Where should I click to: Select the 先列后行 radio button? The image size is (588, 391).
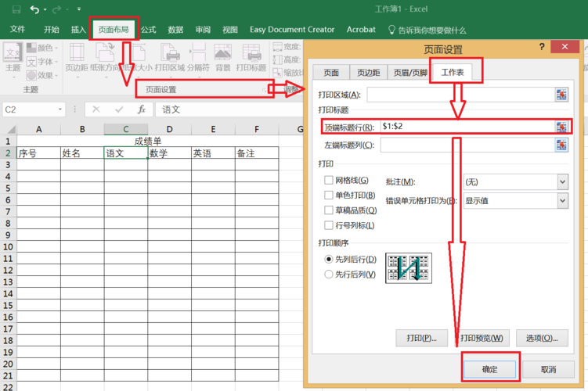(329, 259)
